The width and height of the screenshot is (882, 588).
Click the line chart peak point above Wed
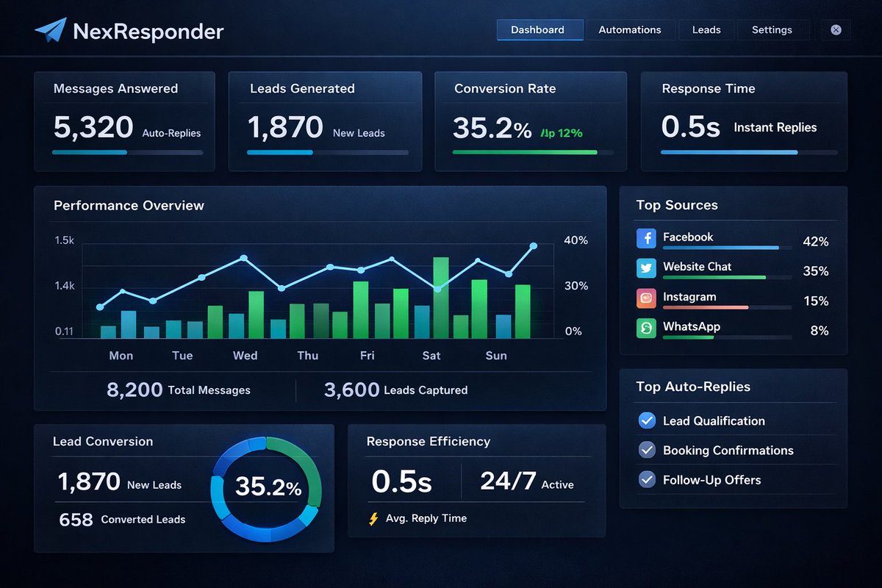pyautogui.click(x=243, y=259)
